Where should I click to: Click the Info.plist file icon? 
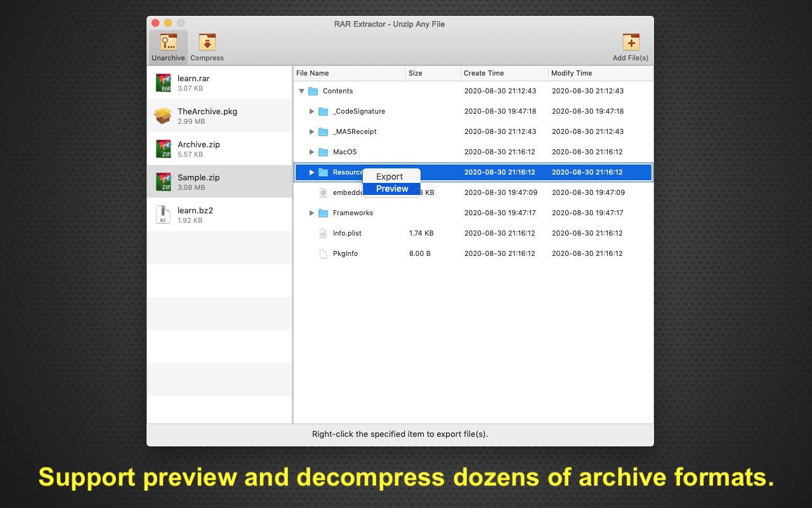(x=323, y=233)
